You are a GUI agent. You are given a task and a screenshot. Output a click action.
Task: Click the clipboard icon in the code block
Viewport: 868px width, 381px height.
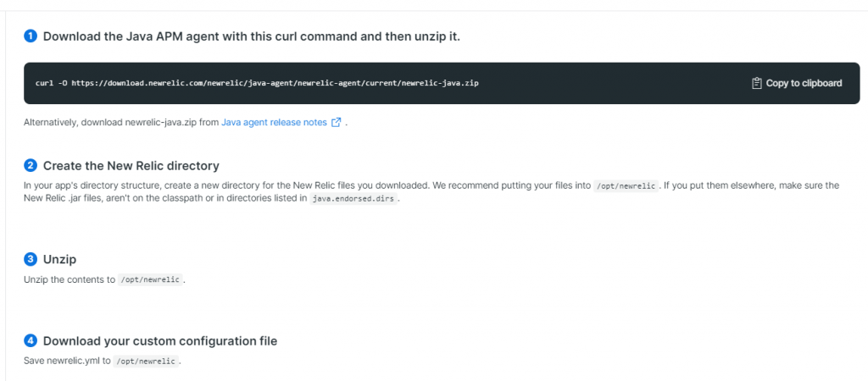(x=757, y=83)
